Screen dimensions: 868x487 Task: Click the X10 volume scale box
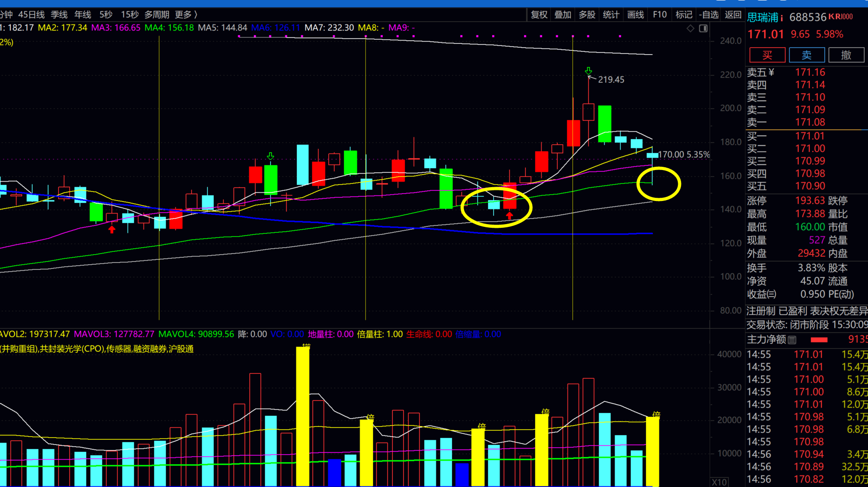click(x=719, y=482)
